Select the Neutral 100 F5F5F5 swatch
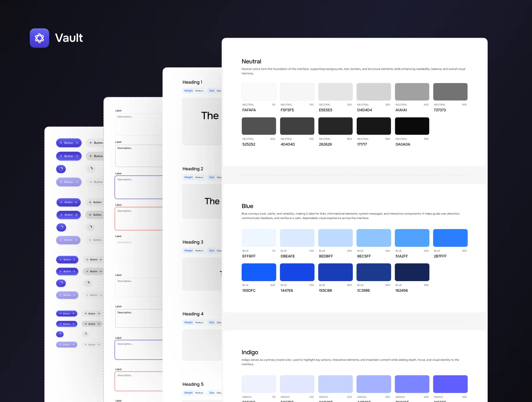Screen dimensions: 532x402 [x=297, y=92]
